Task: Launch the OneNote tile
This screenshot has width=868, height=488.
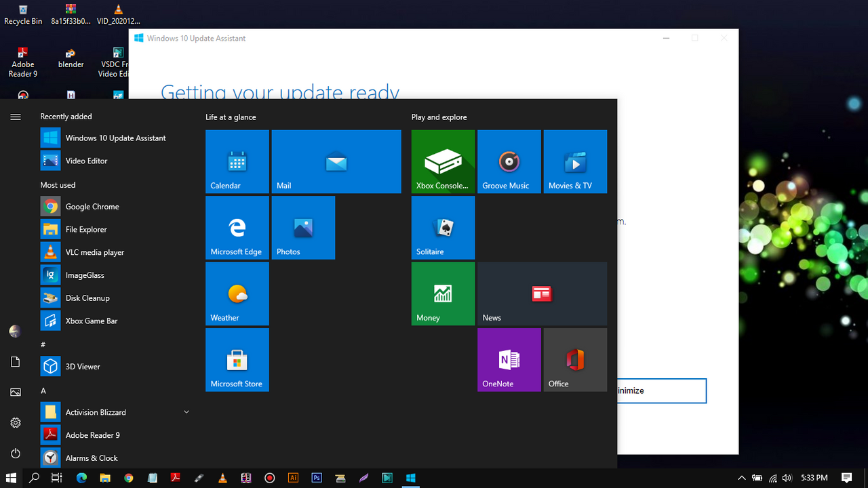Action: [509, 360]
